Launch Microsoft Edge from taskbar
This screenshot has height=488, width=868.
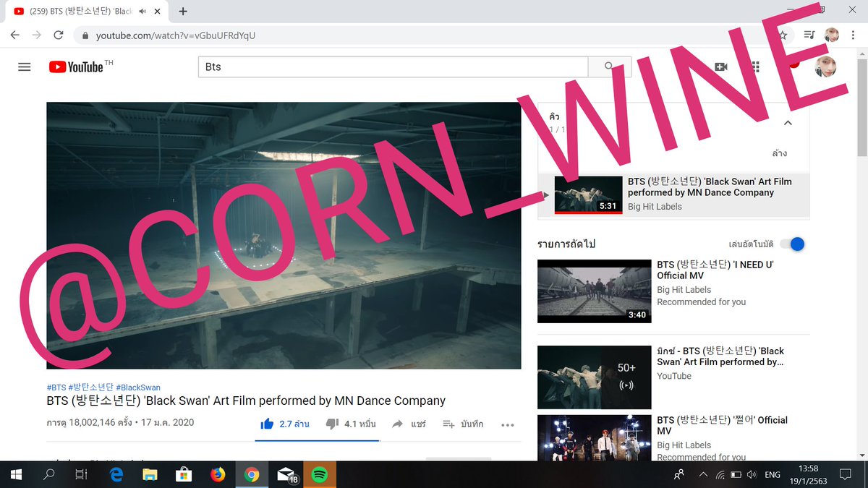pos(116,474)
